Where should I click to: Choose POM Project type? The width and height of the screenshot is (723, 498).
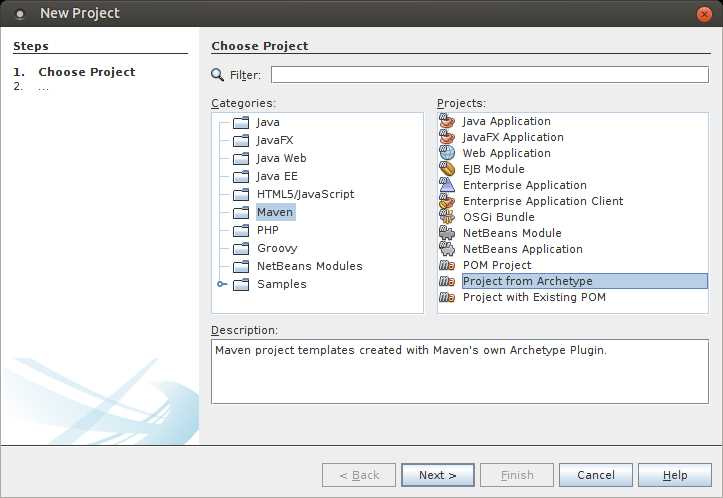pos(497,265)
